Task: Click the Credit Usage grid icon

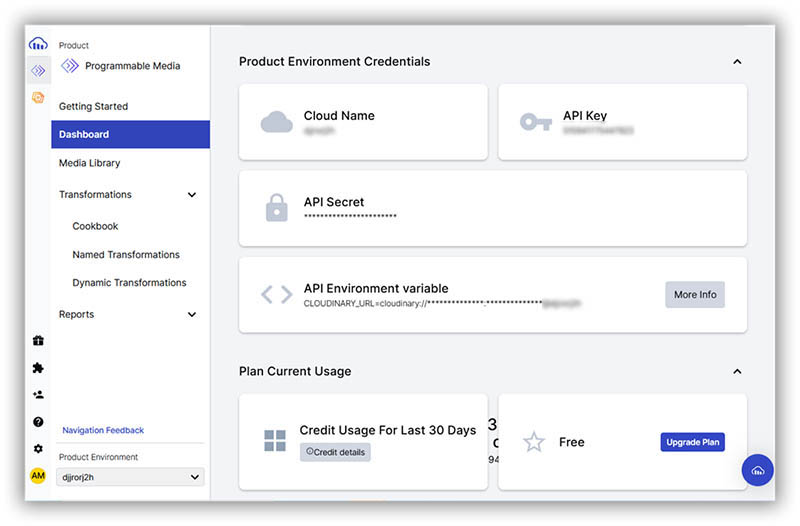Action: point(275,440)
